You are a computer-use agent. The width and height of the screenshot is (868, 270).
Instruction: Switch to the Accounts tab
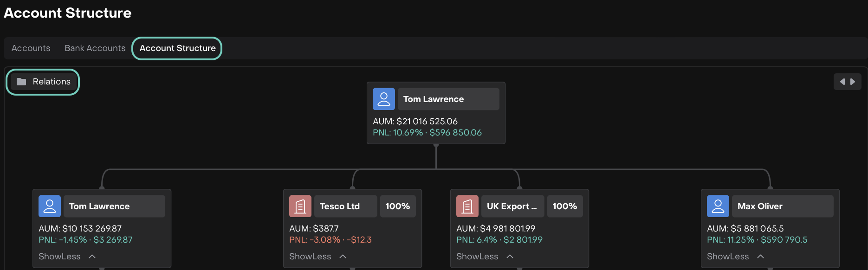(x=31, y=48)
